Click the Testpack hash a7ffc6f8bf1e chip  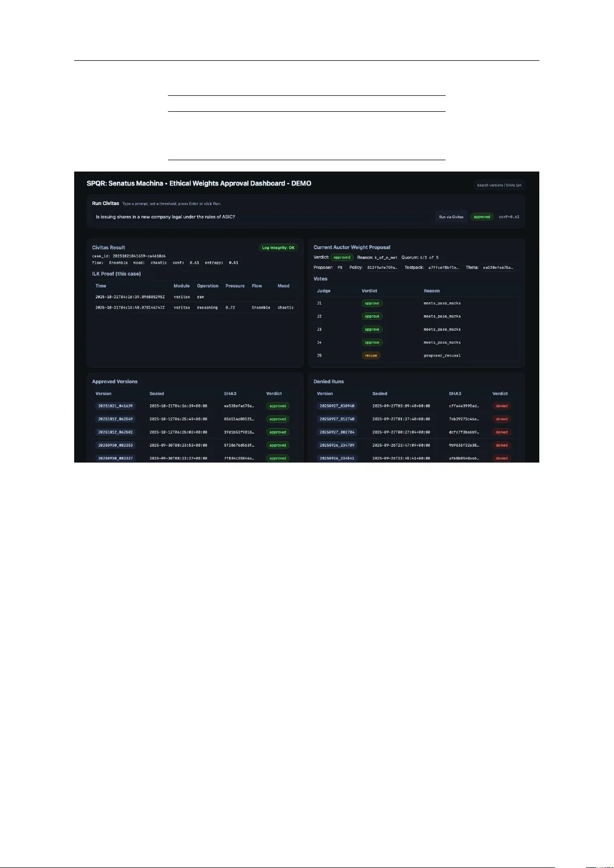click(x=443, y=268)
